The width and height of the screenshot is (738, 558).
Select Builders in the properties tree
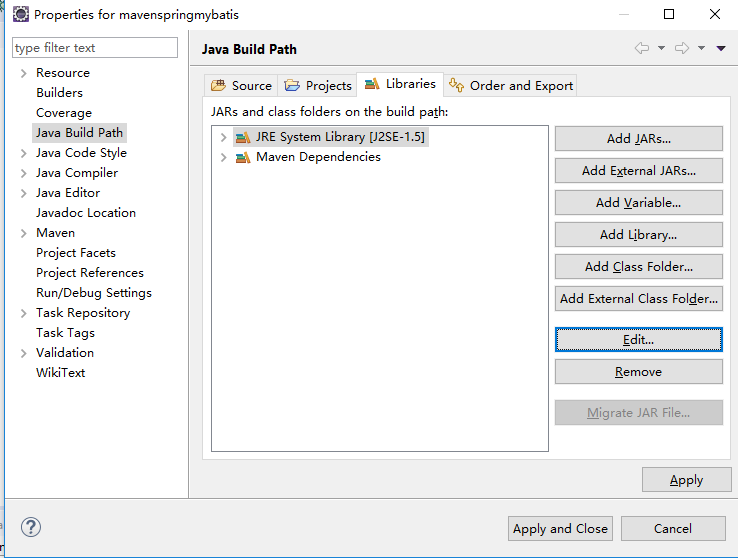point(59,93)
